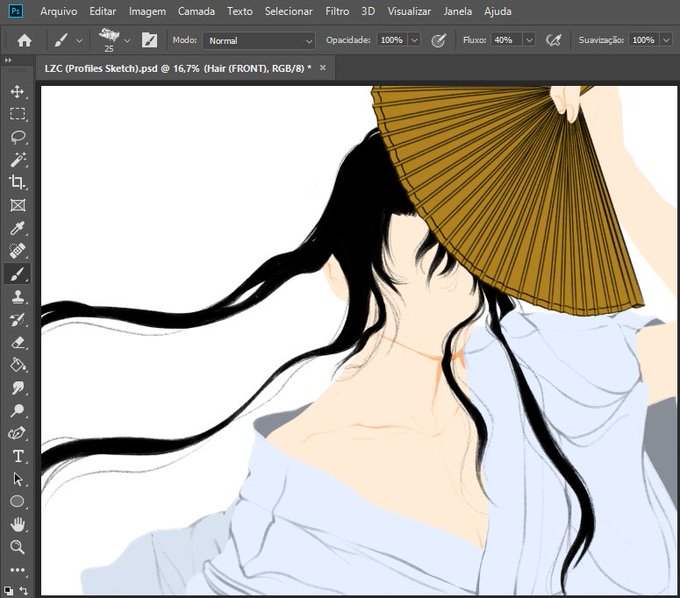Select the Lasso tool
The image size is (680, 598).
point(17,137)
